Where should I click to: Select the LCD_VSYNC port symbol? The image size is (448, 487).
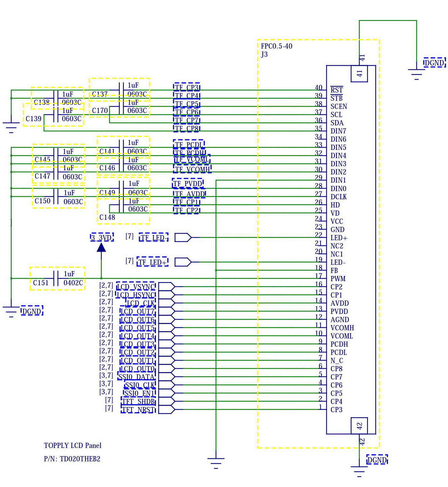(x=167, y=287)
